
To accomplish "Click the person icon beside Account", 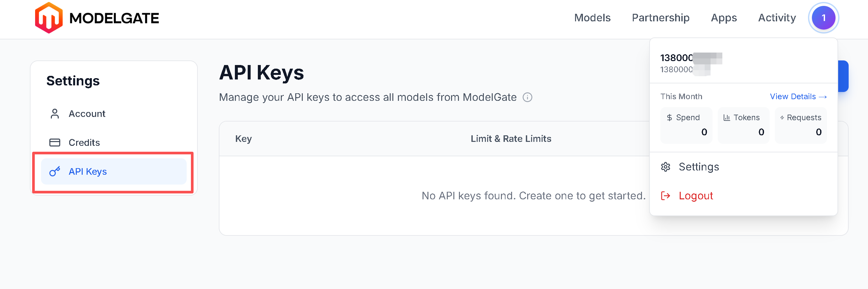I will coord(54,114).
